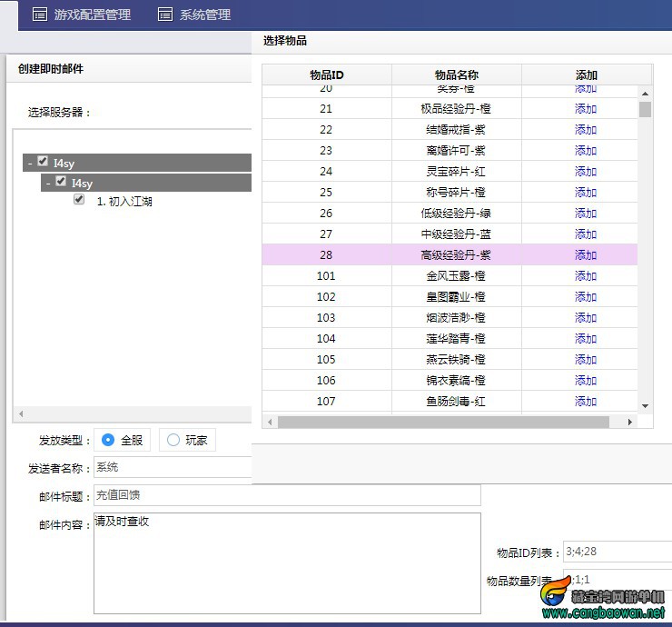Click item name 结婚戒指-紫
The width and height of the screenshot is (672, 627).
coord(456,130)
